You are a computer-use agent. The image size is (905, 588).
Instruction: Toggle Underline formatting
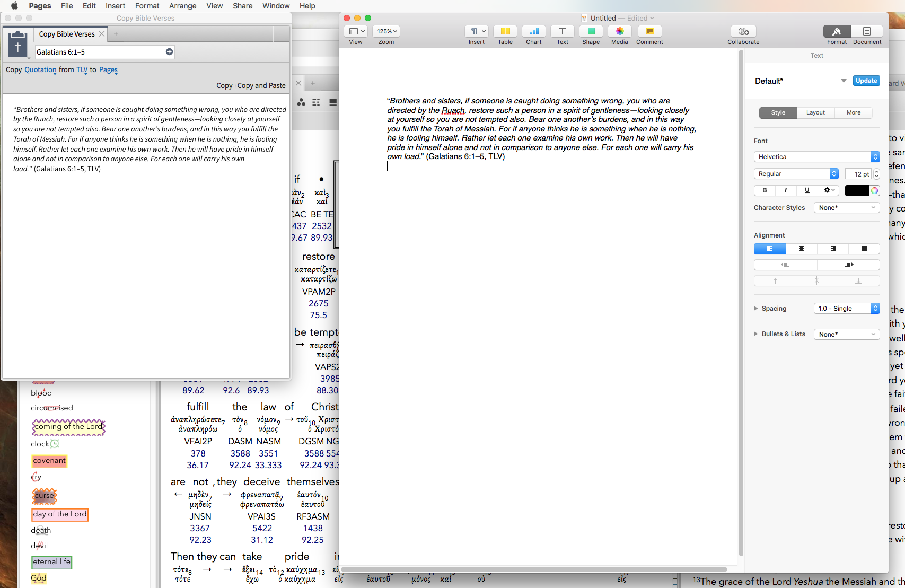[x=807, y=190]
